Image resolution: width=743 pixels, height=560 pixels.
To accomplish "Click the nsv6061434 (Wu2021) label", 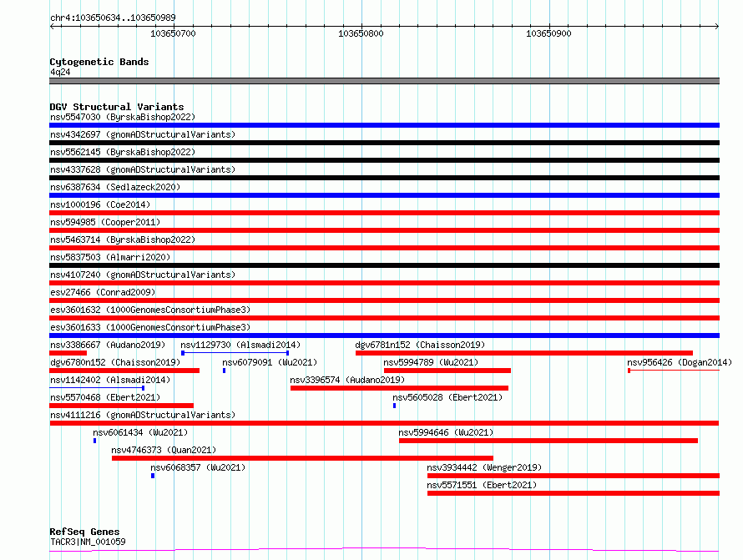I will pos(140,432).
